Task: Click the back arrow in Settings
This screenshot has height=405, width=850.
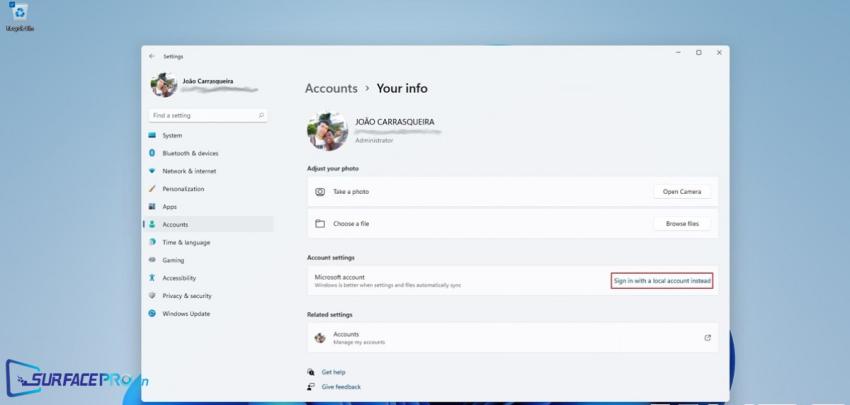Action: [x=152, y=56]
